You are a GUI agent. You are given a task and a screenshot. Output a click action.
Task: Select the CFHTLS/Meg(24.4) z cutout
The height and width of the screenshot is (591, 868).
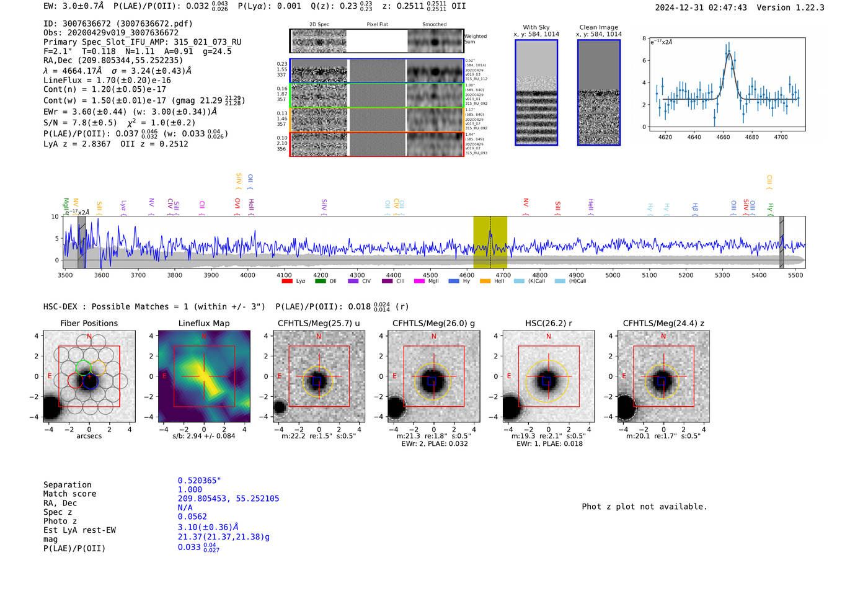point(663,376)
